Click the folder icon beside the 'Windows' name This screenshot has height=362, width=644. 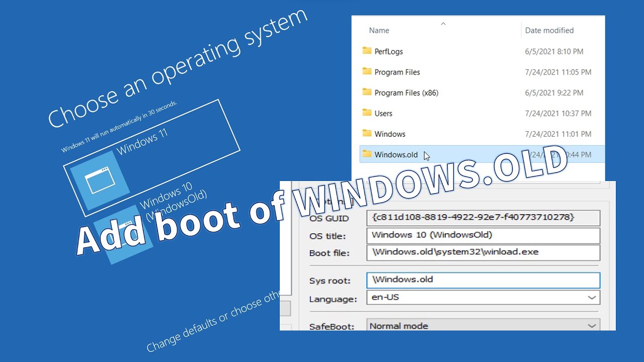click(367, 133)
